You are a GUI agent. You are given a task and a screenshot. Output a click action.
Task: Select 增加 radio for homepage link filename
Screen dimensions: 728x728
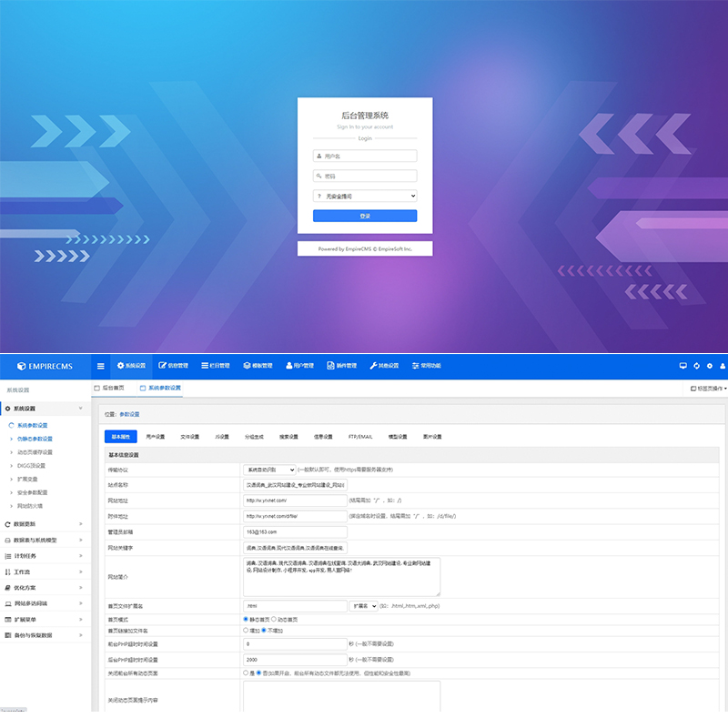click(x=246, y=630)
